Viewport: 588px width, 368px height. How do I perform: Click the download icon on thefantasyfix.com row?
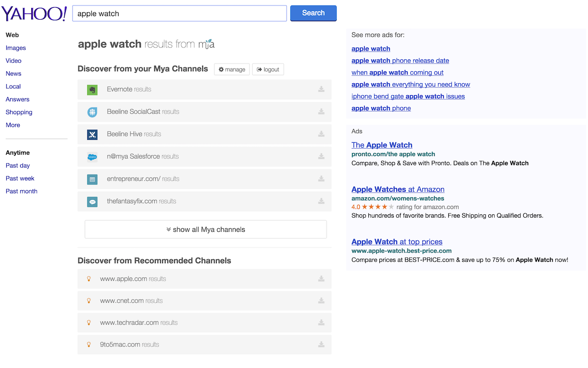pos(322,201)
